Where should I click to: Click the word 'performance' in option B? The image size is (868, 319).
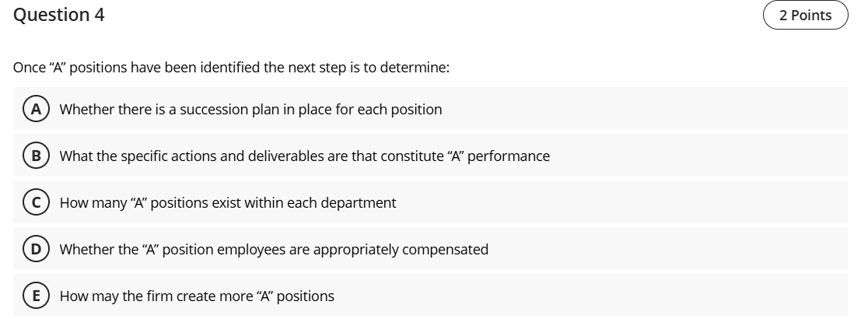coord(509,156)
